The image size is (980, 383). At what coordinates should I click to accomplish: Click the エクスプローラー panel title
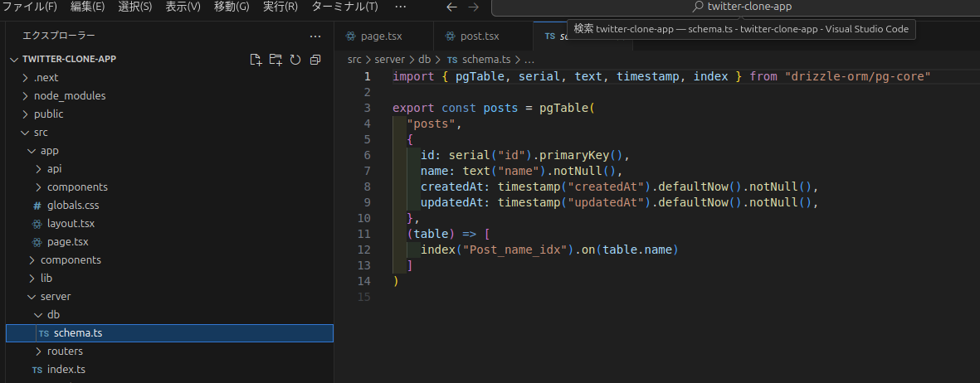[x=59, y=36]
